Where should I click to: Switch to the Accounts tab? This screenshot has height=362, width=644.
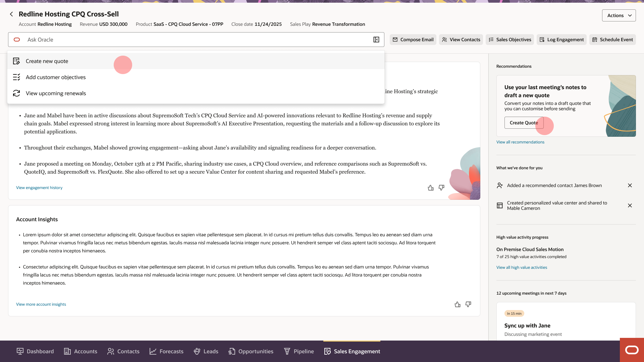click(x=80, y=351)
